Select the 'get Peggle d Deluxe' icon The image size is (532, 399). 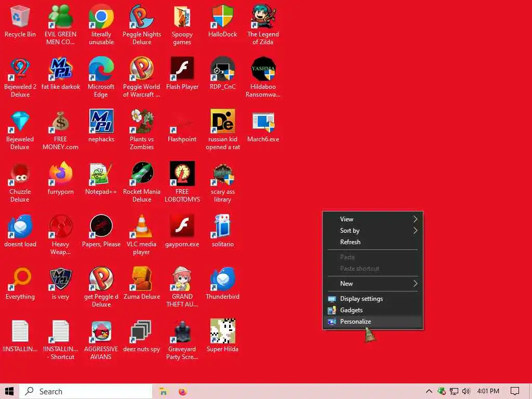101,278
